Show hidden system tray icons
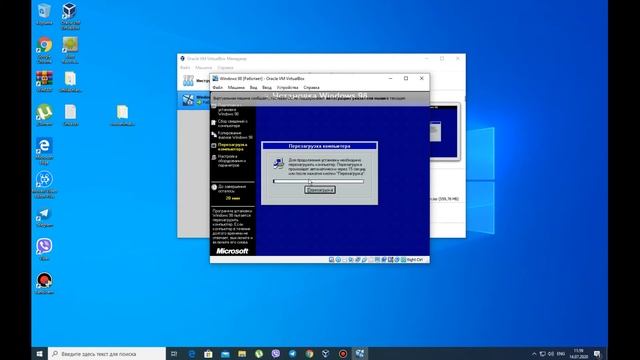The width and height of the screenshot is (640, 360). [x=534, y=354]
